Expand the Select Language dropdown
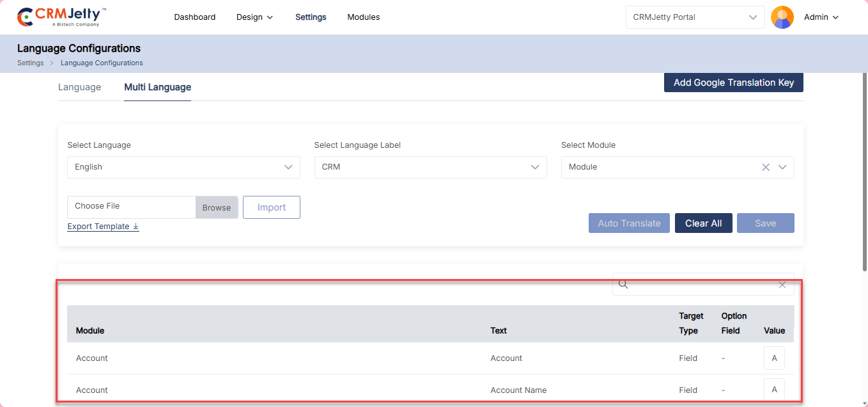868x407 pixels. 288,167
